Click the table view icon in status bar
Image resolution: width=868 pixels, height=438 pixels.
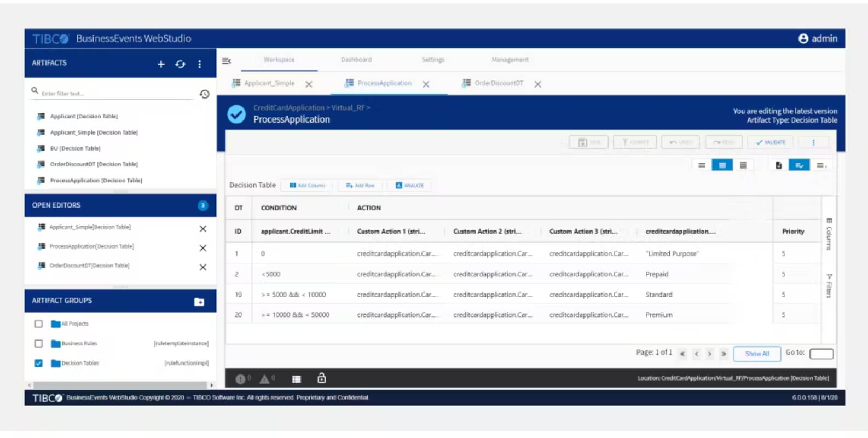pos(297,379)
